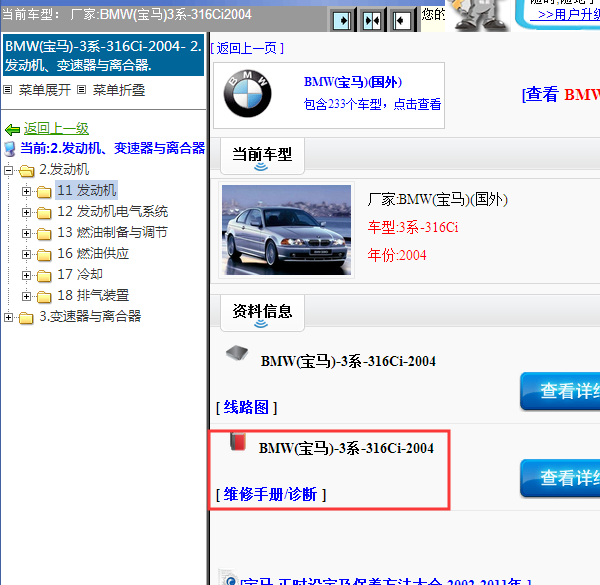Click the folder icon beside 12 发动机电气系统
The image size is (600, 585).
coord(44,212)
